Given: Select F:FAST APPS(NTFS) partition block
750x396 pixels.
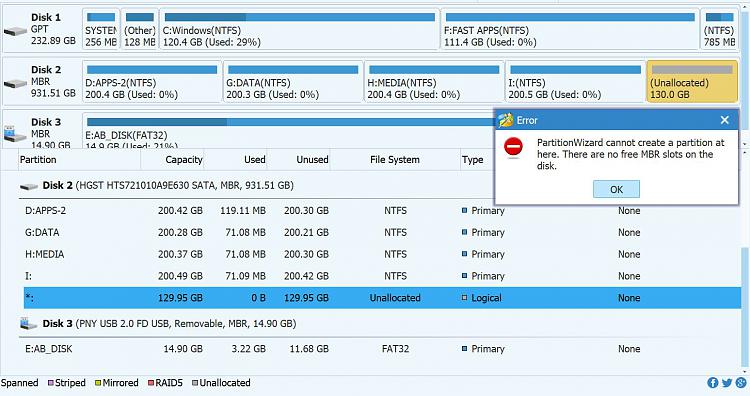Looking at the screenshot, I should pyautogui.click(x=570, y=30).
